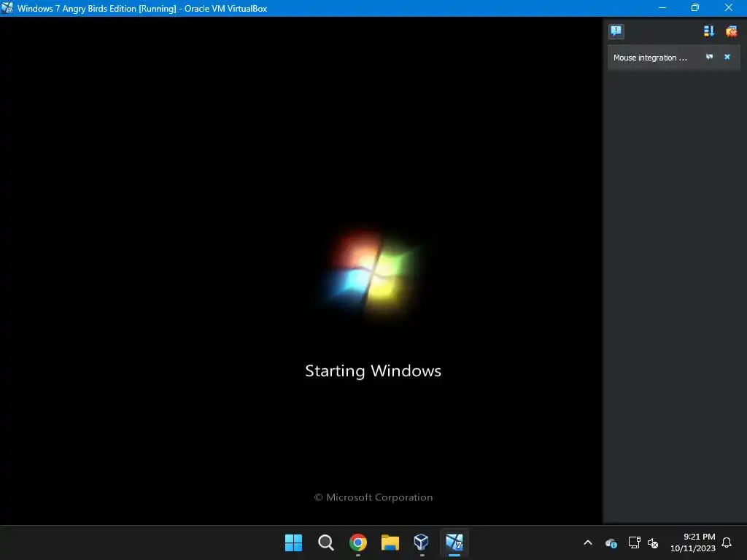
Task: Open network settings from the tray
Action: pyautogui.click(x=634, y=542)
